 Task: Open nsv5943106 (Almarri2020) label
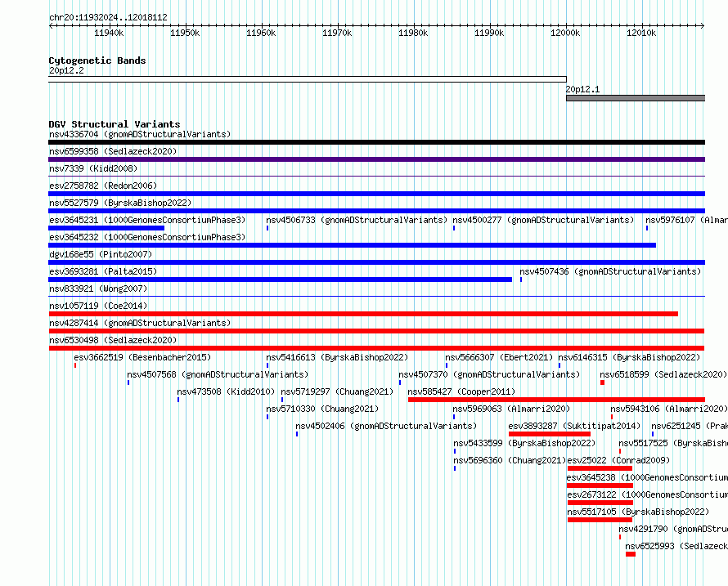tap(669, 409)
